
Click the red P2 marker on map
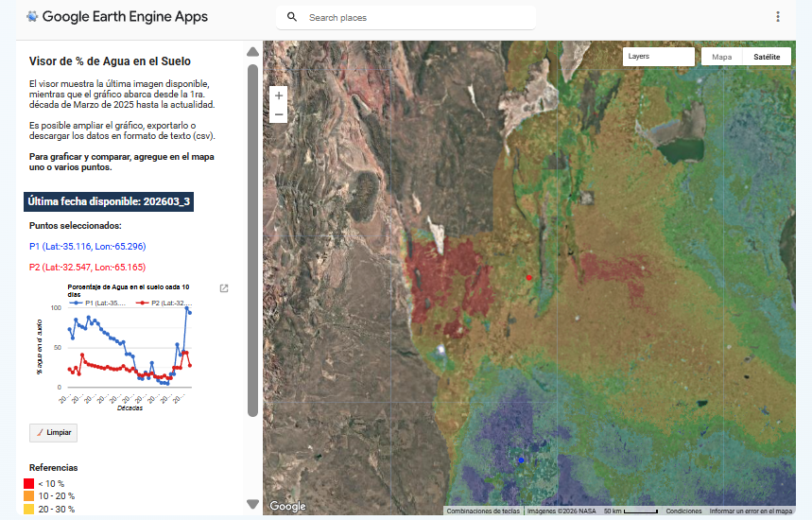(528, 278)
